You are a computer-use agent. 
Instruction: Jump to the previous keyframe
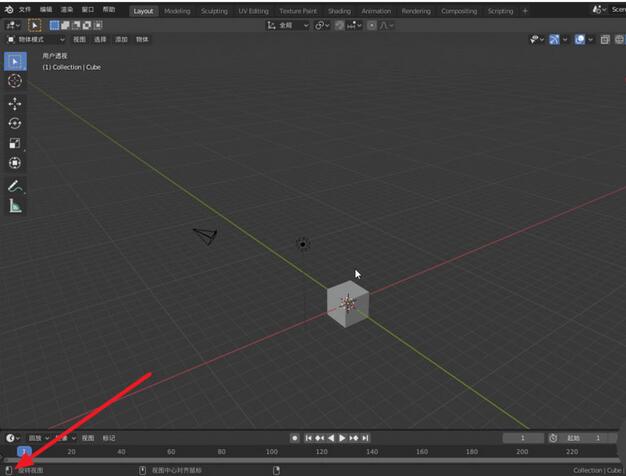pos(319,438)
